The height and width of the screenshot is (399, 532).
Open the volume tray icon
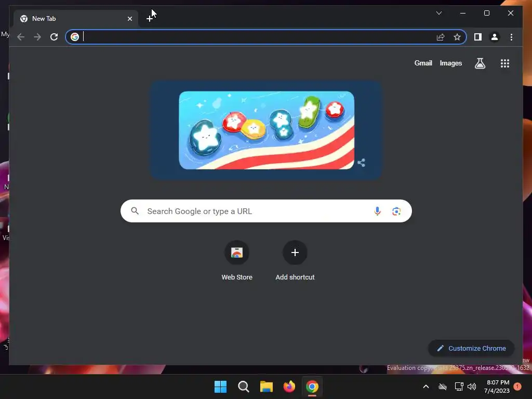pos(472,387)
